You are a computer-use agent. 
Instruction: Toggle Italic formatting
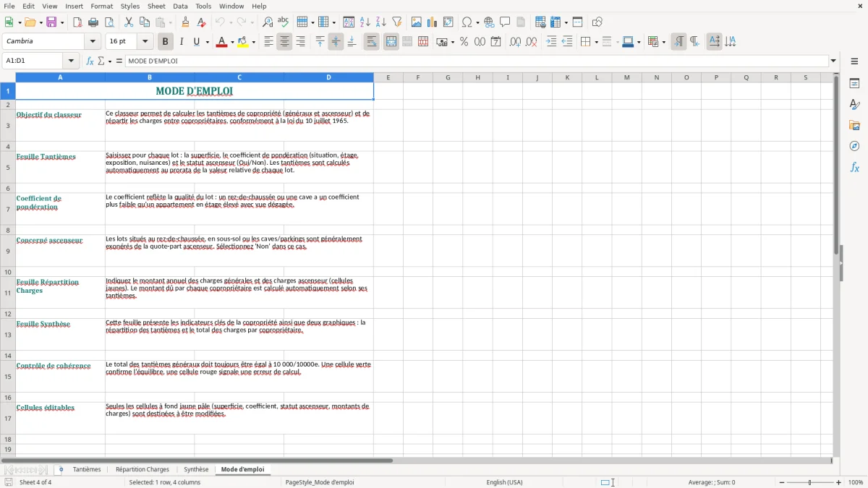[x=181, y=42]
